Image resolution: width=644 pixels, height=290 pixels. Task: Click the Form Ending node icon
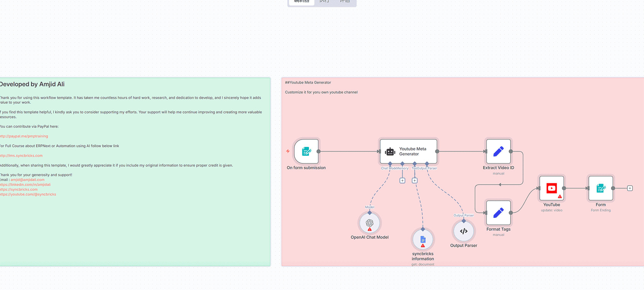click(x=601, y=188)
